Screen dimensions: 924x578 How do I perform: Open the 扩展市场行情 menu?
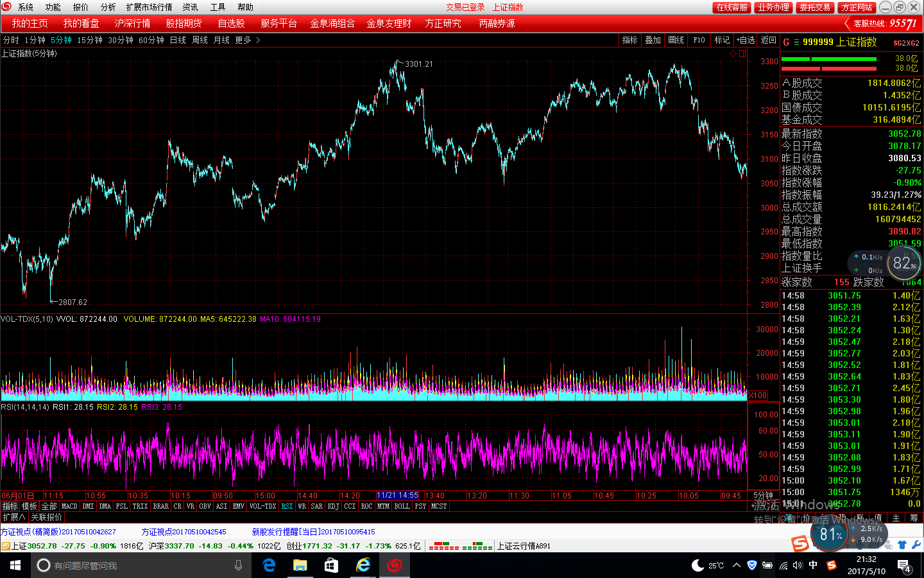point(149,7)
